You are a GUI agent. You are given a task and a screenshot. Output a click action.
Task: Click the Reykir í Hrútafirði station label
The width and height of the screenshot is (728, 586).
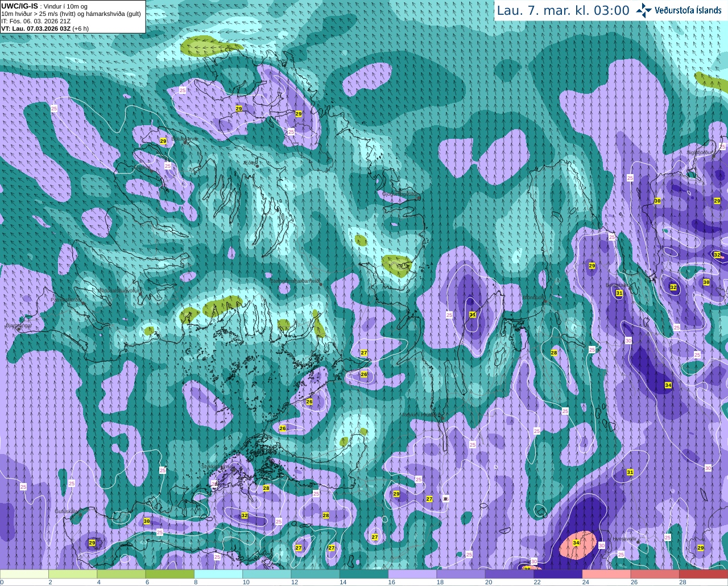[x=422, y=415]
